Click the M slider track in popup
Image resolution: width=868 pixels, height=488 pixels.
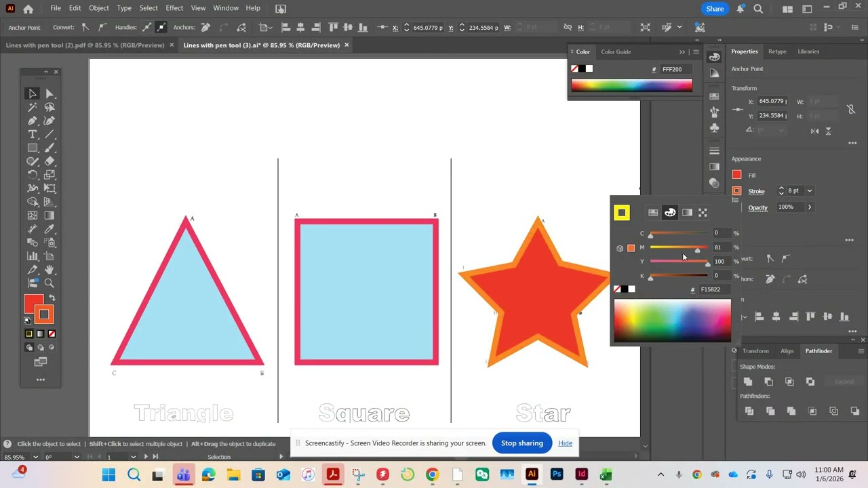[x=679, y=247]
